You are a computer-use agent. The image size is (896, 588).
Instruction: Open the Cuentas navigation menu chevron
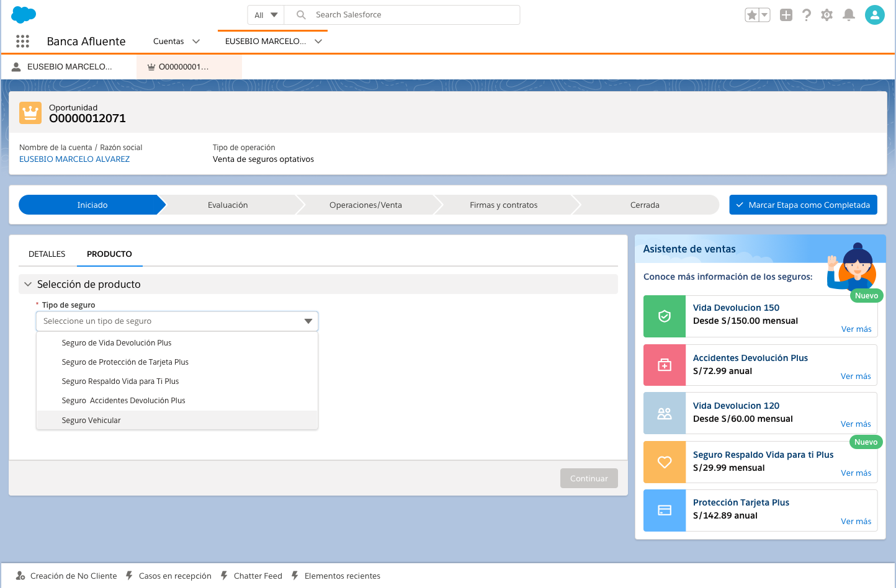[x=196, y=42]
